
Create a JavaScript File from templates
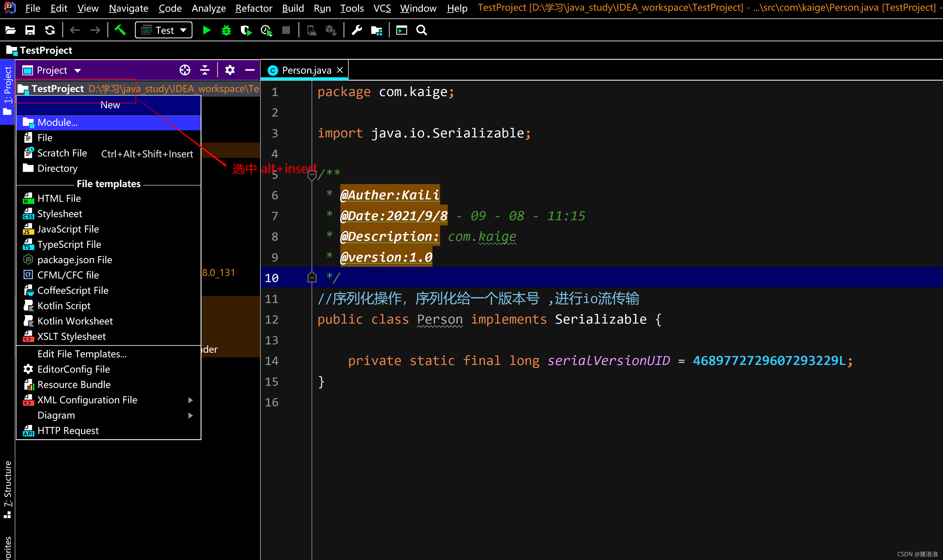(109, 229)
